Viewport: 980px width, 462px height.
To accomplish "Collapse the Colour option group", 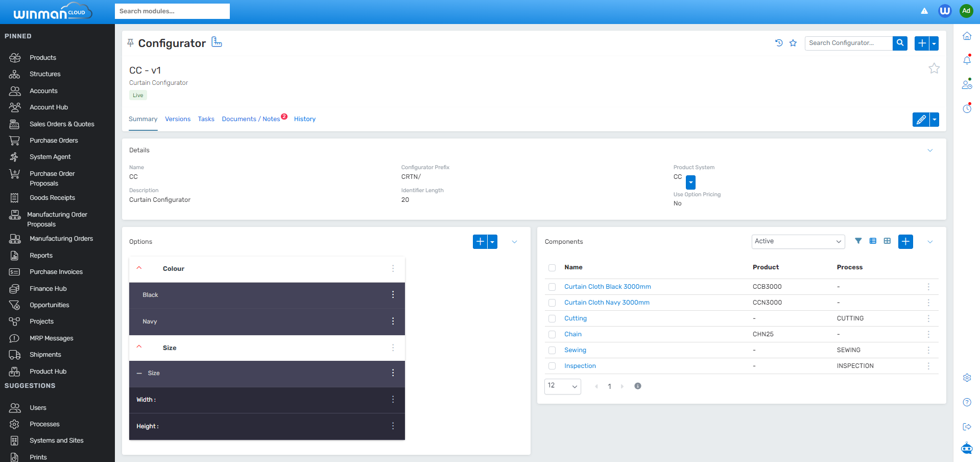I will [139, 268].
